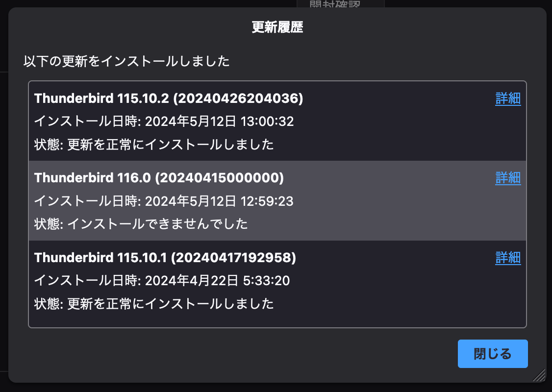Click the インストールできませんでした status line
This screenshot has width=552, height=392.
141,224
